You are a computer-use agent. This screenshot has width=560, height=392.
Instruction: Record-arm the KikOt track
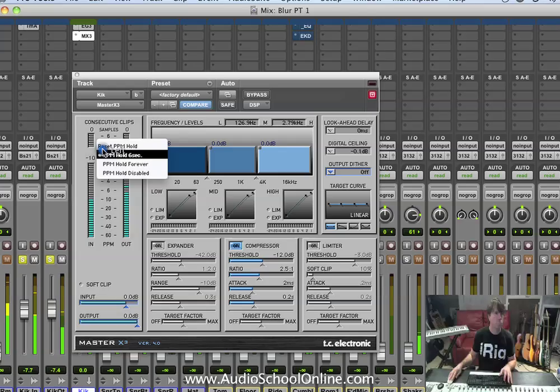pyautogui.click(x=62, y=246)
